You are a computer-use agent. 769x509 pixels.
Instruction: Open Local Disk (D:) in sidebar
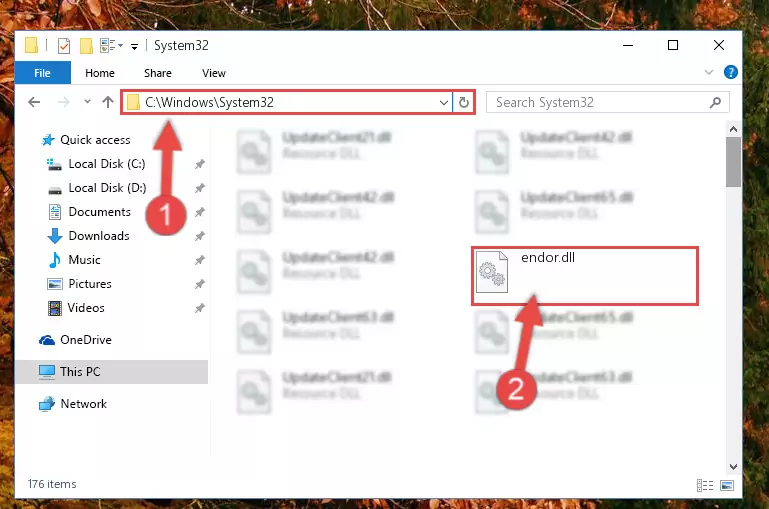pos(97,188)
